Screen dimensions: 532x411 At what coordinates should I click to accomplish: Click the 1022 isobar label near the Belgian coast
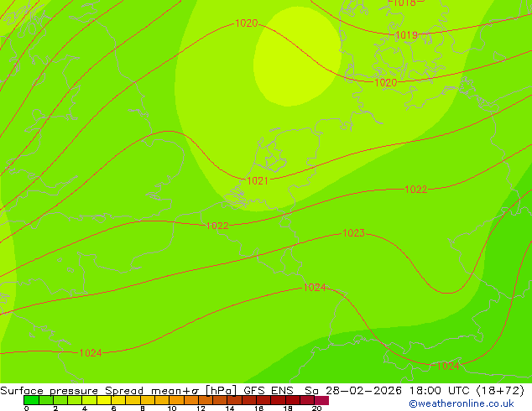(217, 226)
